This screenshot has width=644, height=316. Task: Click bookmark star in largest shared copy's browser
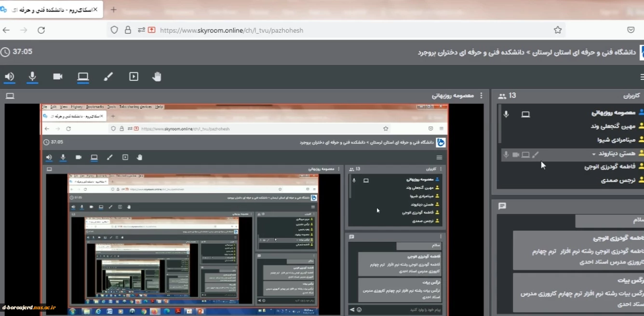pos(385,129)
